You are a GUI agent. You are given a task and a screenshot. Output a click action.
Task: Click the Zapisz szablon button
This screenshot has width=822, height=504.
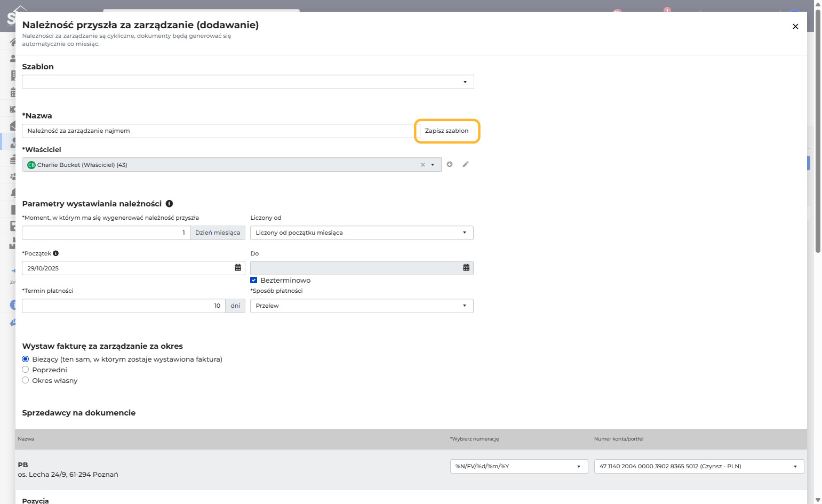pos(447,131)
